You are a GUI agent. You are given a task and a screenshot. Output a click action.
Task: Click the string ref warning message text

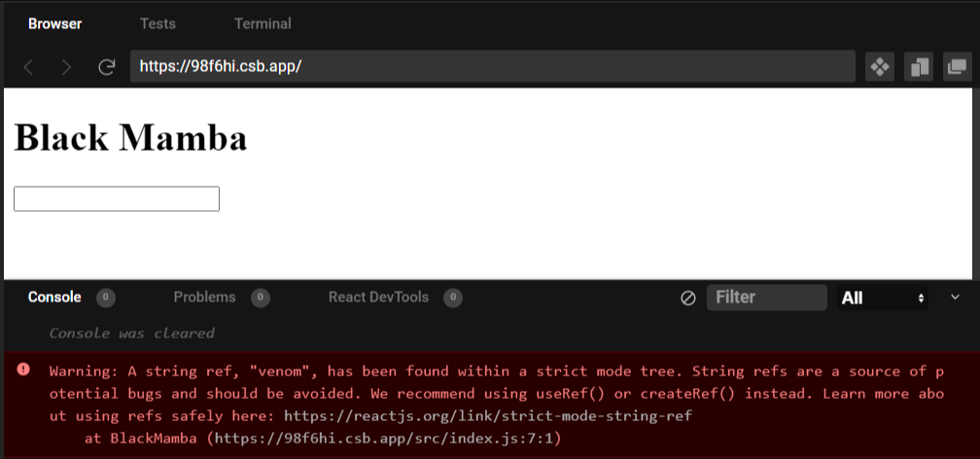(496, 393)
